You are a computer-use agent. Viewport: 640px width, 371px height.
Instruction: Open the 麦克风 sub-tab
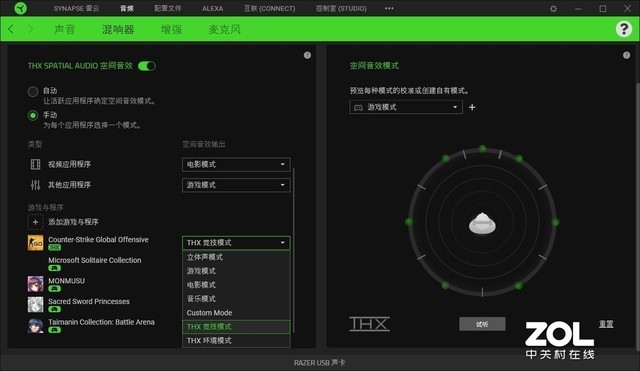coord(224,29)
